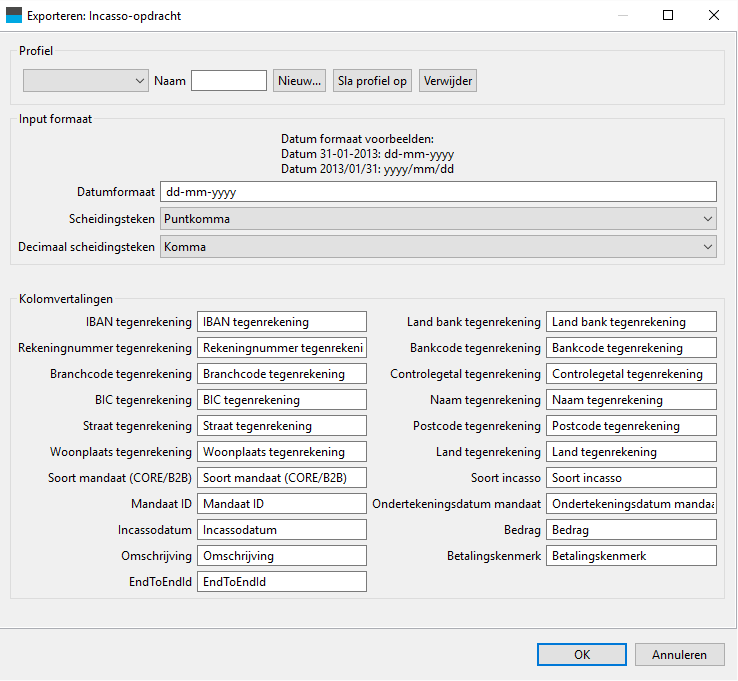Open the profile selection dropdown
Viewport: 738px width, 681px height.
click(x=86, y=81)
